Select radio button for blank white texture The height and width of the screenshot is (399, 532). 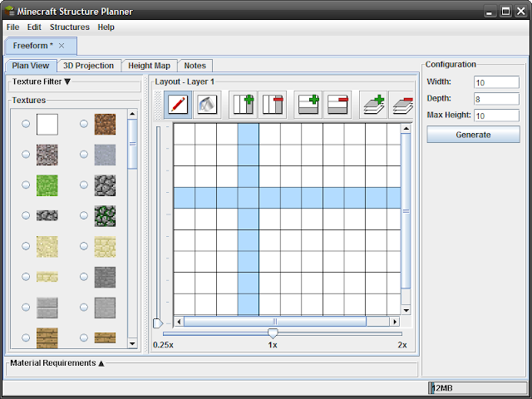tap(26, 124)
